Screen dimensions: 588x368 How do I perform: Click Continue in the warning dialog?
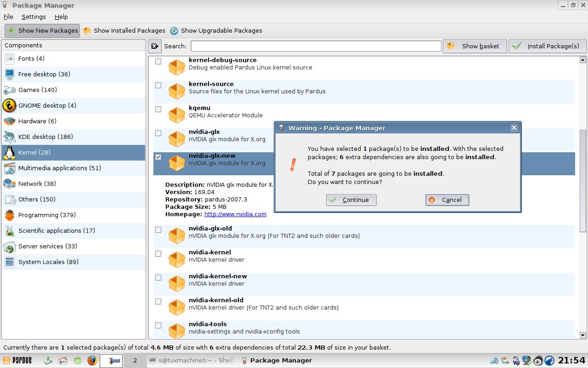click(351, 200)
